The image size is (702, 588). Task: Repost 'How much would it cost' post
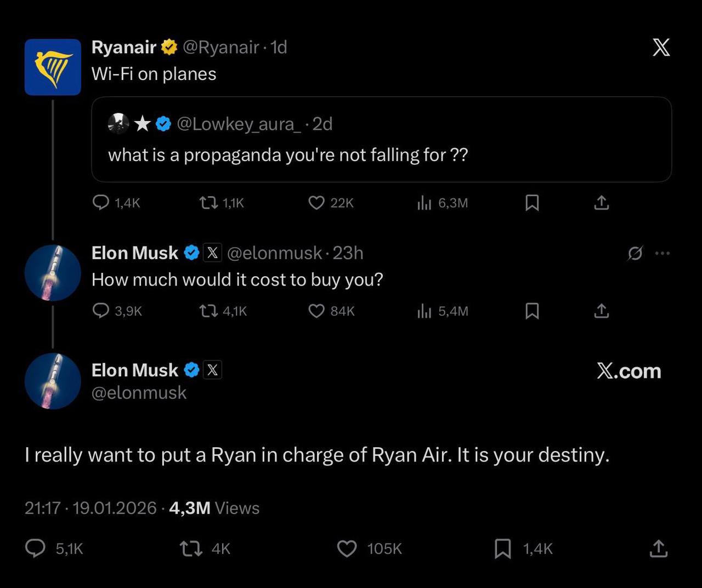click(x=208, y=311)
